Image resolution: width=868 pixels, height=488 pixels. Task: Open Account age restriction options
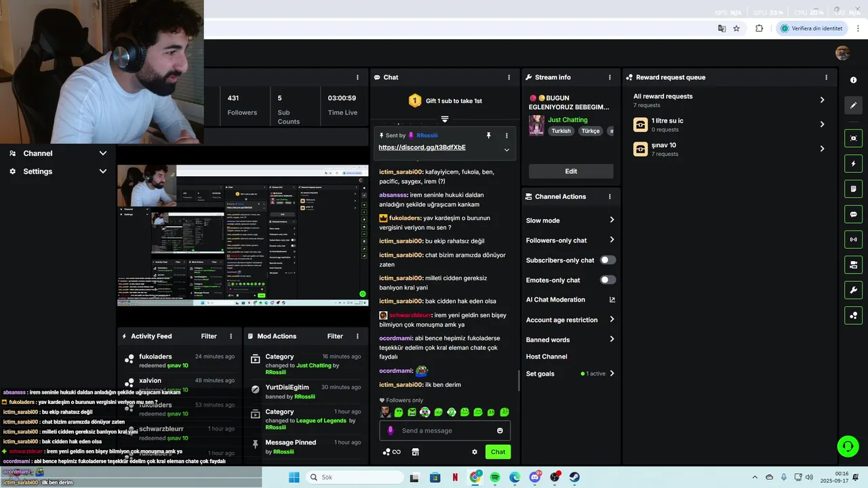pyautogui.click(x=571, y=320)
